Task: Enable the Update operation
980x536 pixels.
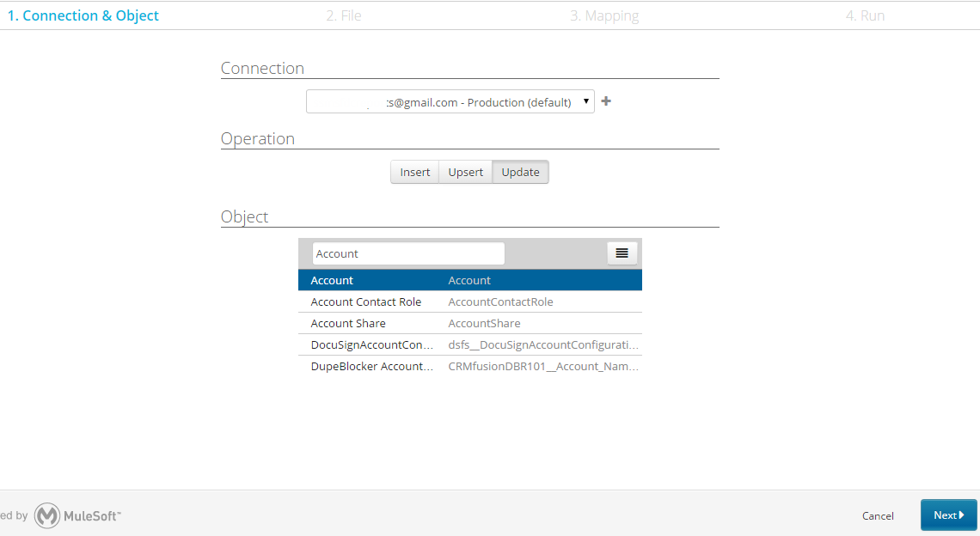Action: point(520,172)
